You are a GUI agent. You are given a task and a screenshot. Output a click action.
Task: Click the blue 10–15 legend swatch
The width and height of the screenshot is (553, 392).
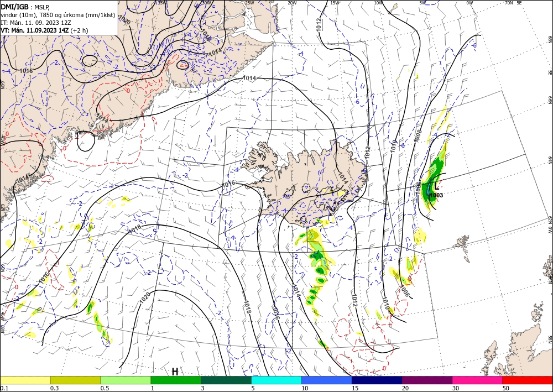coord(327,380)
